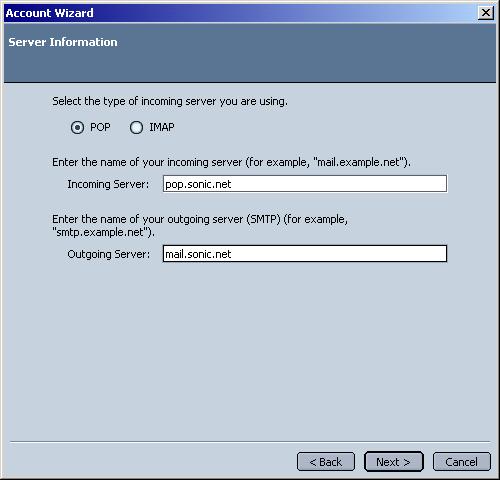Close the Account Wizard window

pyautogui.click(x=486, y=13)
